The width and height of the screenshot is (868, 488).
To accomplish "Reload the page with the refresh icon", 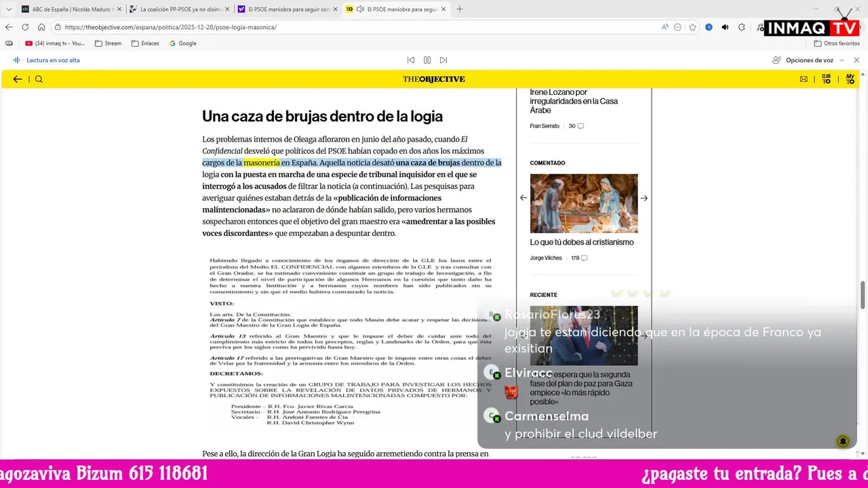I will pyautogui.click(x=25, y=27).
